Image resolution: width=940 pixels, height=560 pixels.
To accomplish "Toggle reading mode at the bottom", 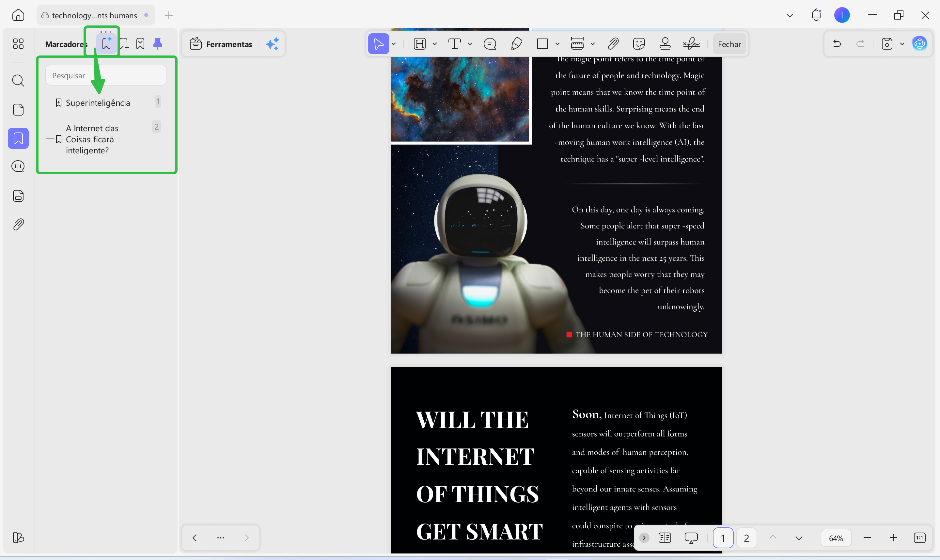I will tap(691, 538).
